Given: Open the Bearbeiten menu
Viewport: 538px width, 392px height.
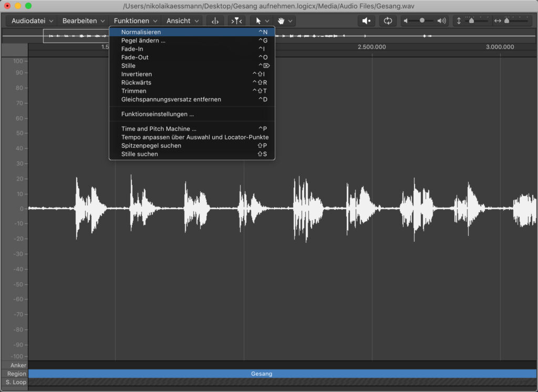Looking at the screenshot, I should [x=84, y=21].
